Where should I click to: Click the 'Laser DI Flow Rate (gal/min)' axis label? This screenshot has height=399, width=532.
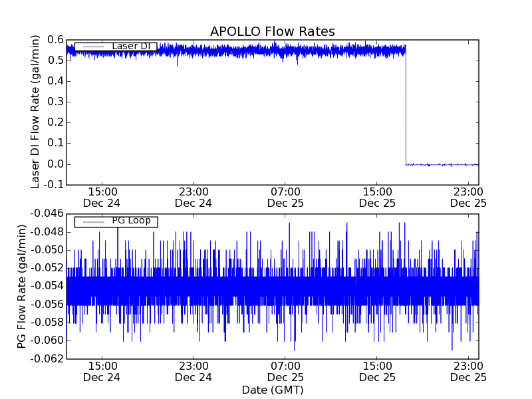(35, 112)
